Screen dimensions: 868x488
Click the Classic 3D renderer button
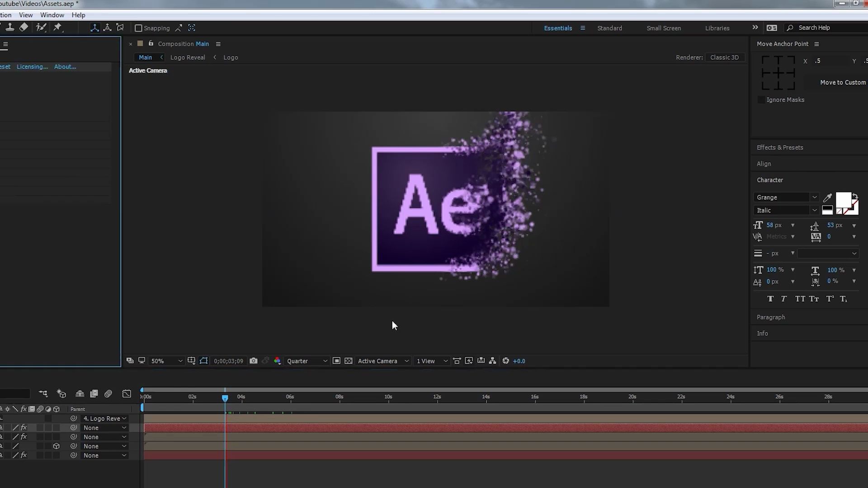(x=724, y=57)
